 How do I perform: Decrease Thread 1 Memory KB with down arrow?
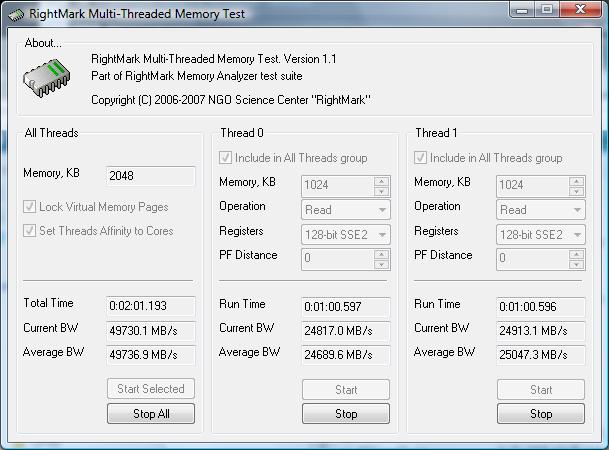(577, 191)
